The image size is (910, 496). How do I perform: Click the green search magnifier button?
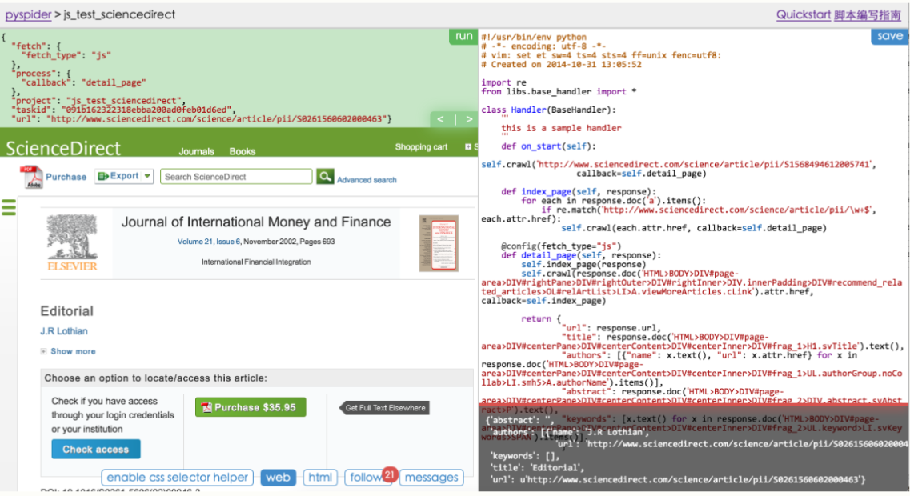pos(325,176)
